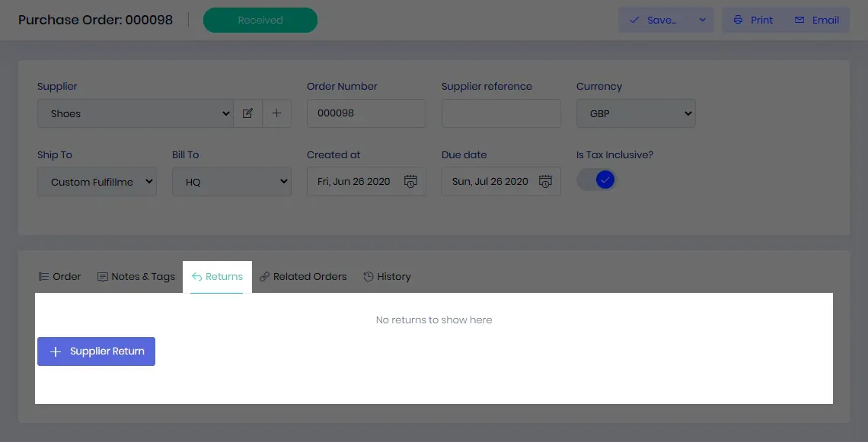Image resolution: width=868 pixels, height=442 pixels.
Task: Open the Currency dropdown showing GBP
Action: (636, 113)
